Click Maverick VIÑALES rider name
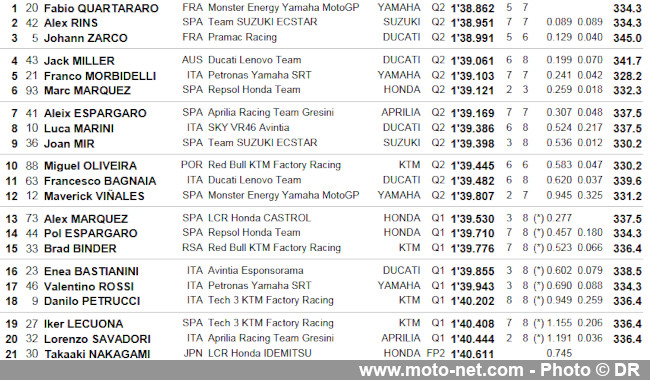The height and width of the screenshot is (380, 650). click(94, 196)
